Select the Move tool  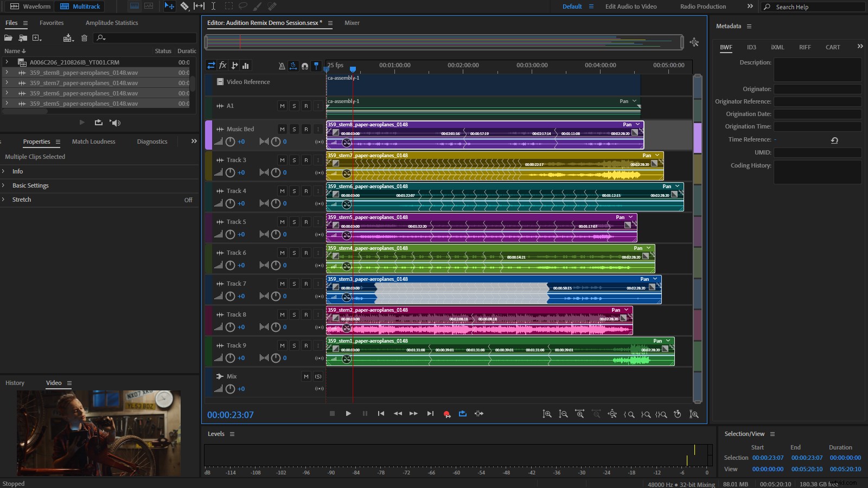pyautogui.click(x=170, y=6)
